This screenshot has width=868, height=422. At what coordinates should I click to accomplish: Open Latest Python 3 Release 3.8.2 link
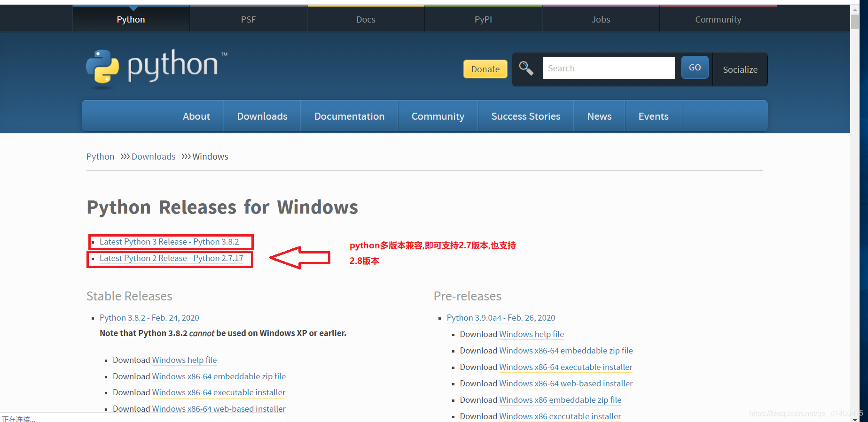[169, 242]
